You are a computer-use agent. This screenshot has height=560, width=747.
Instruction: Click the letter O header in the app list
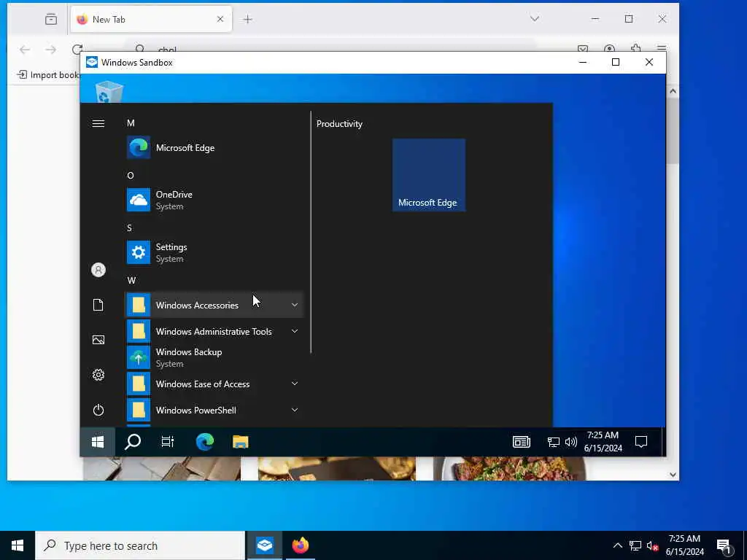(131, 176)
